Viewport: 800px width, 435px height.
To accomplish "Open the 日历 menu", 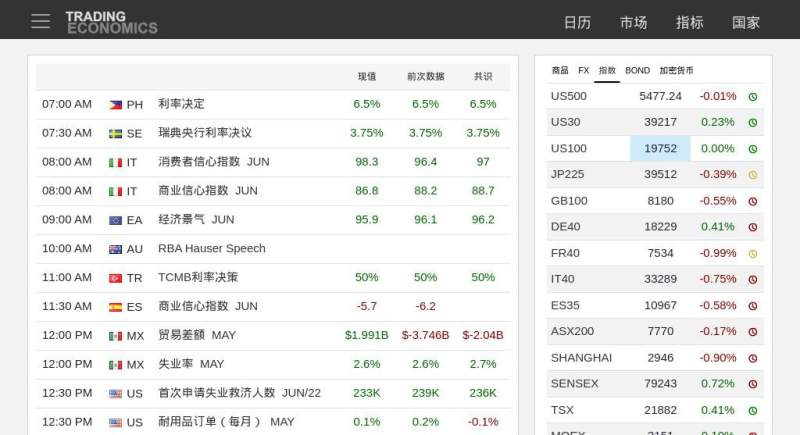I will 577,22.
